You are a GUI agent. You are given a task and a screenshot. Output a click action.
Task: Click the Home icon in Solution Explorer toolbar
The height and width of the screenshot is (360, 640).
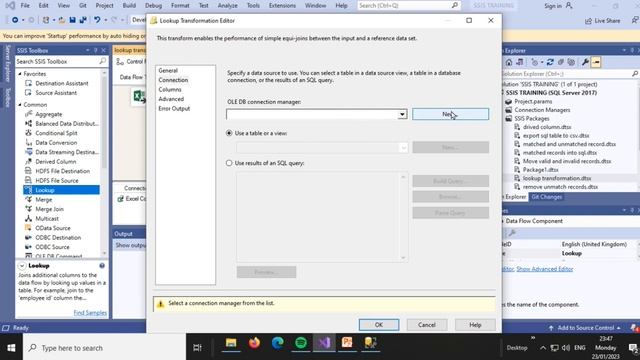tap(509, 62)
